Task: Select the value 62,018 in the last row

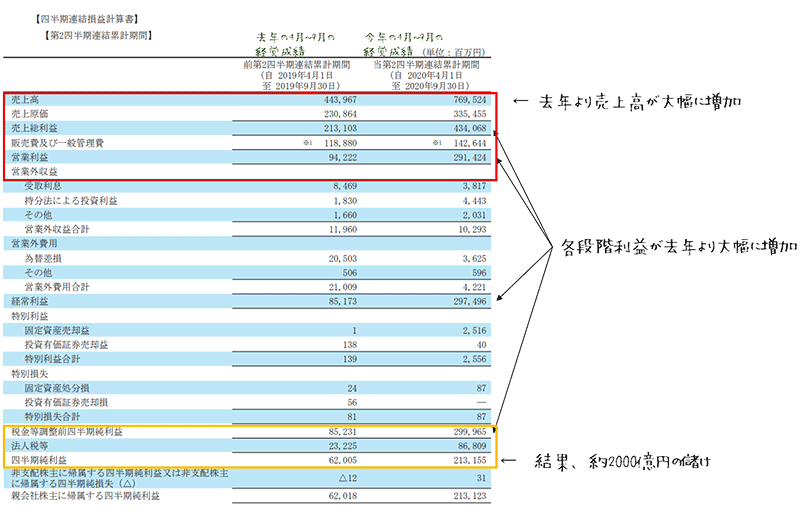Action: (343, 496)
